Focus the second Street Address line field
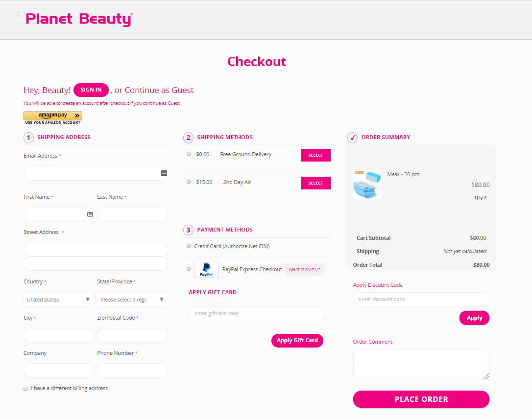This screenshot has height=419, width=532. click(x=96, y=264)
